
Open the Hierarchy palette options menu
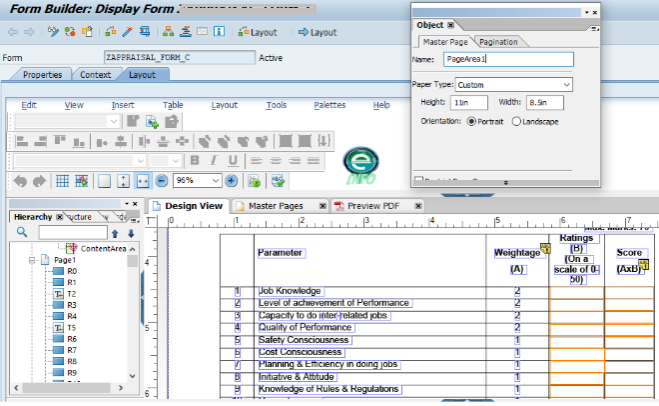(134, 220)
